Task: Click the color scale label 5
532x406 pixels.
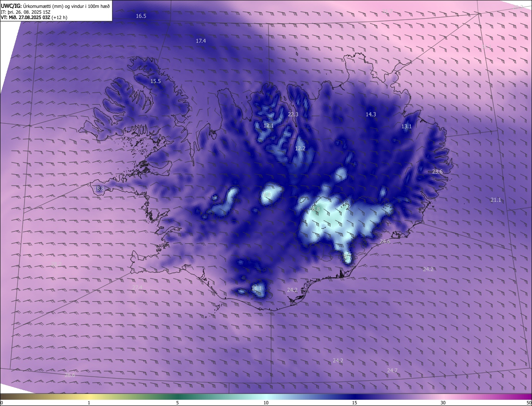Action: (177, 403)
